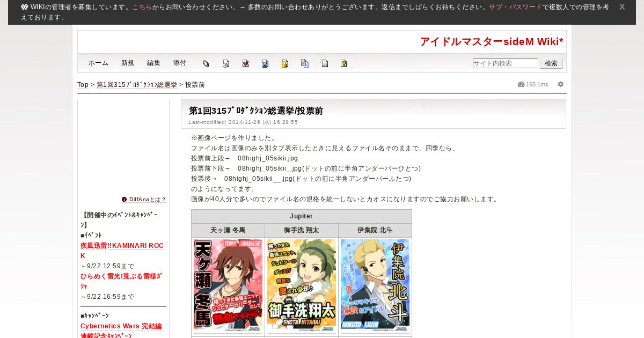Click the ～9/22 12:59まで deadline text
Image resolution: width=644 pixels, height=338 pixels.
click(107, 266)
